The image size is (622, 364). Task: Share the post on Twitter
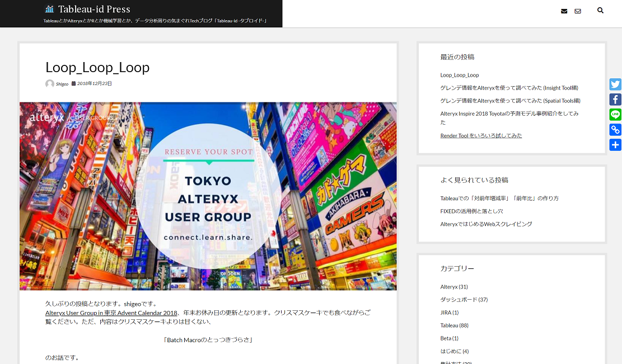(615, 84)
